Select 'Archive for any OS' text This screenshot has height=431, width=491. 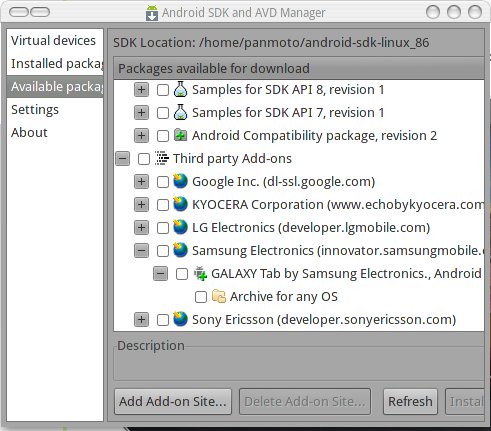(284, 296)
